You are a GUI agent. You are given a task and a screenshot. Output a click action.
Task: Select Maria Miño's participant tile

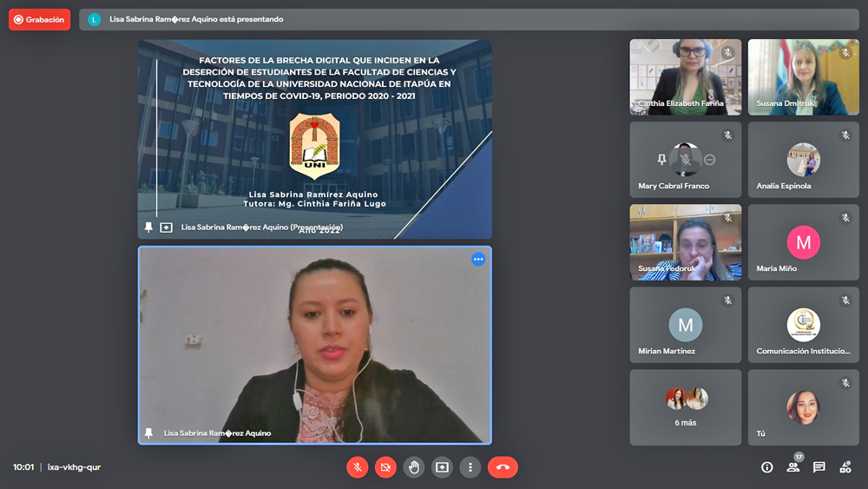tap(803, 242)
